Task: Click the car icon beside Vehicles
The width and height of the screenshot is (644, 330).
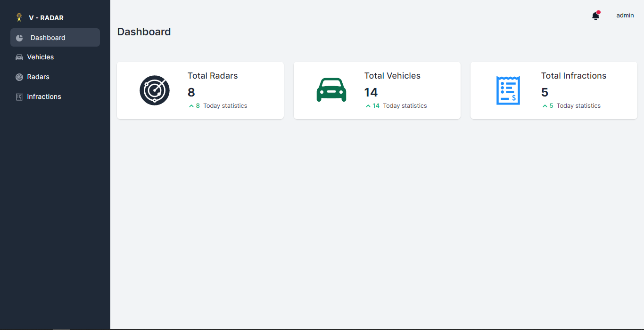Action: pos(19,57)
